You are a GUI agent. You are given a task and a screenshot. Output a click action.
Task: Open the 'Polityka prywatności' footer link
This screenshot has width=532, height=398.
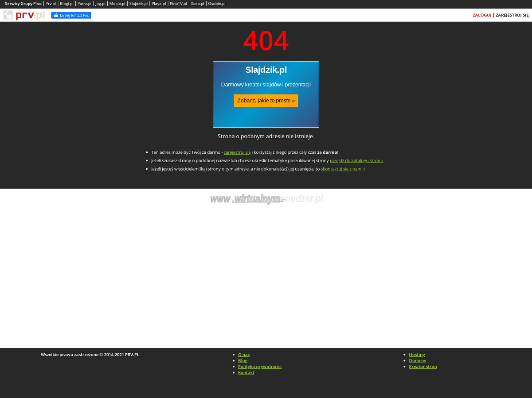260,367
